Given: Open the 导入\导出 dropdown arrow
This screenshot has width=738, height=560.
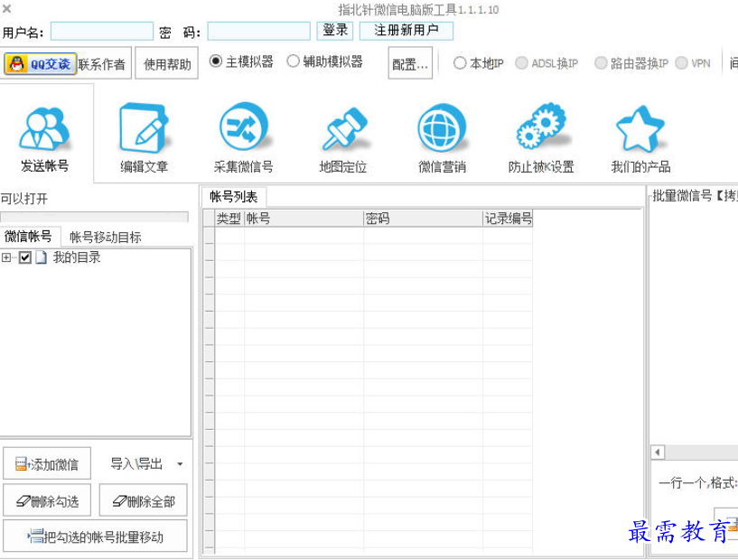Looking at the screenshot, I should [x=180, y=464].
